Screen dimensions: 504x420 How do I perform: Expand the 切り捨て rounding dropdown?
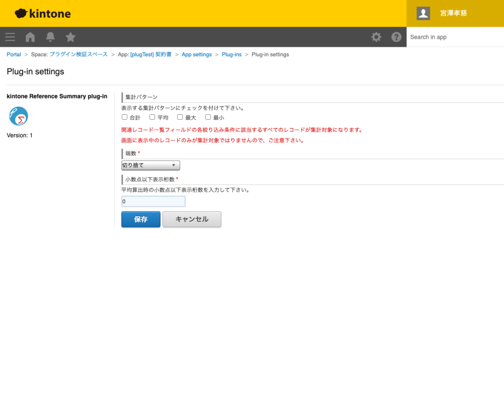click(x=151, y=165)
